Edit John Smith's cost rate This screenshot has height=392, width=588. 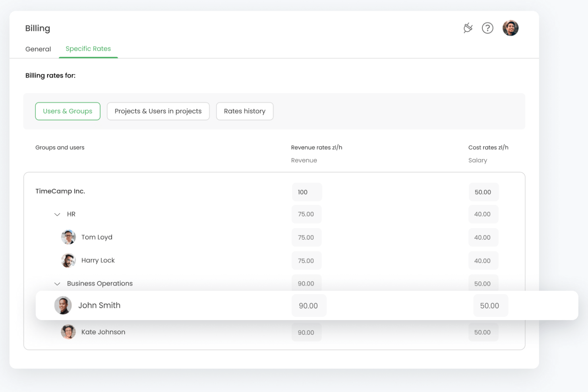pos(490,306)
